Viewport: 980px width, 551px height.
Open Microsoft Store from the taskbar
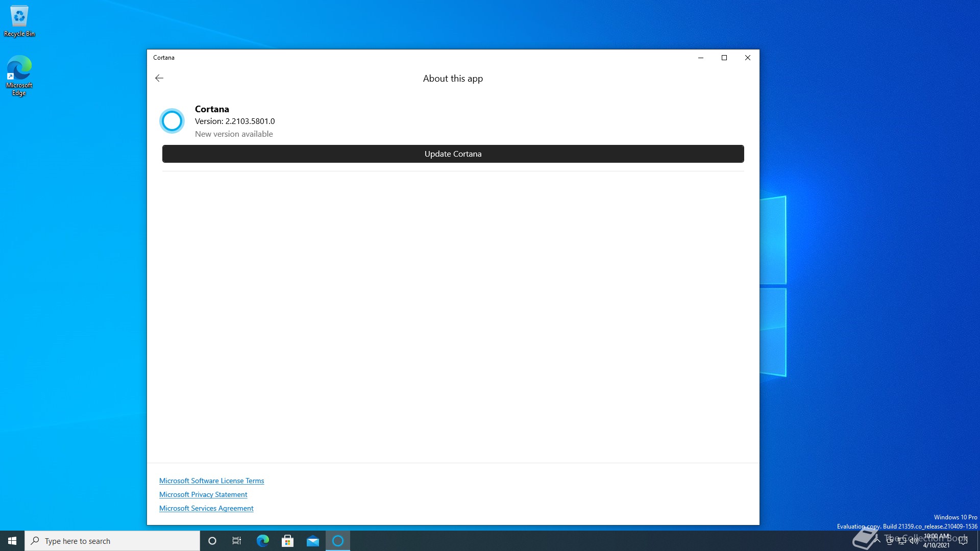(287, 541)
